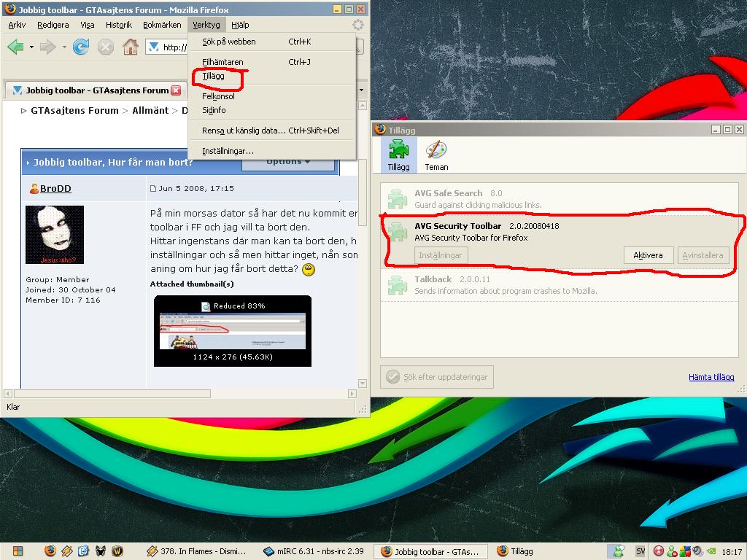This screenshot has width=747, height=560.
Task: Open the Historik menu
Action: (x=119, y=25)
